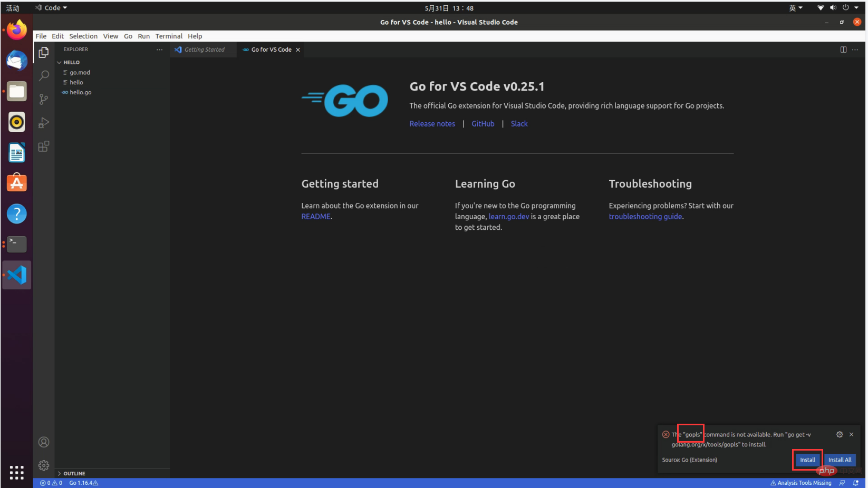Open the File menu

coord(41,36)
